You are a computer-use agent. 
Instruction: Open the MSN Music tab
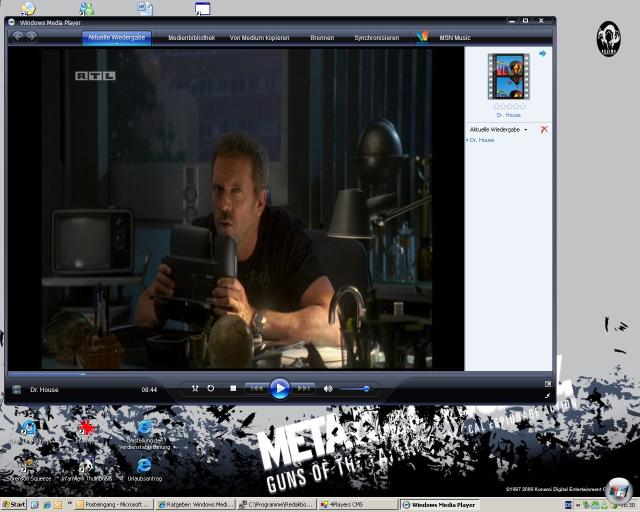pos(455,38)
